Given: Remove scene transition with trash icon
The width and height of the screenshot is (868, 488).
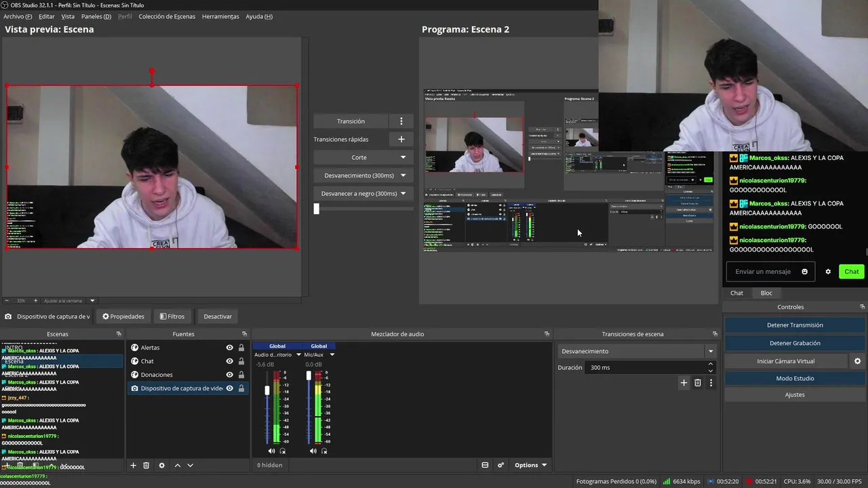Looking at the screenshot, I should (697, 383).
